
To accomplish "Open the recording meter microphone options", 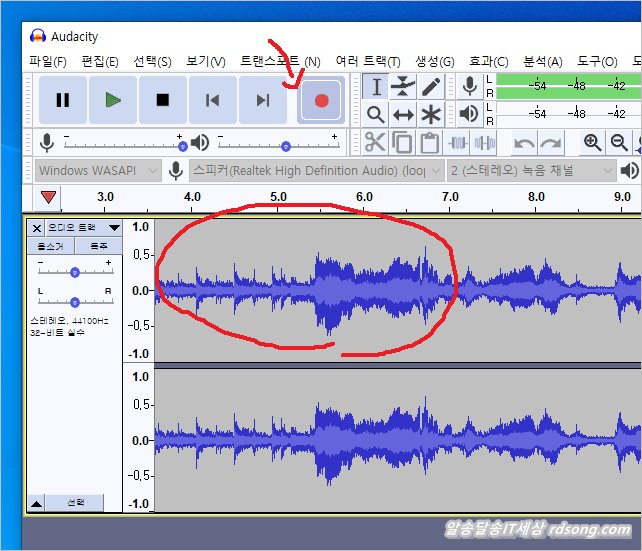I will [470, 86].
